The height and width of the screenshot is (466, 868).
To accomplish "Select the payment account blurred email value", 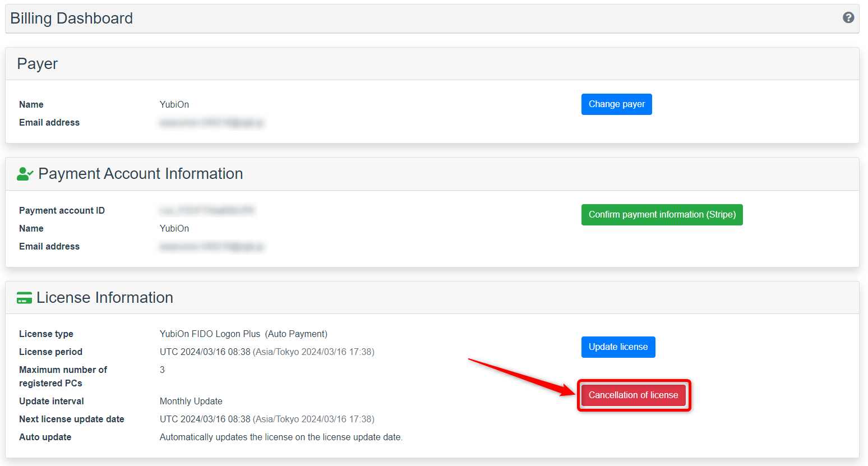I will click(212, 247).
